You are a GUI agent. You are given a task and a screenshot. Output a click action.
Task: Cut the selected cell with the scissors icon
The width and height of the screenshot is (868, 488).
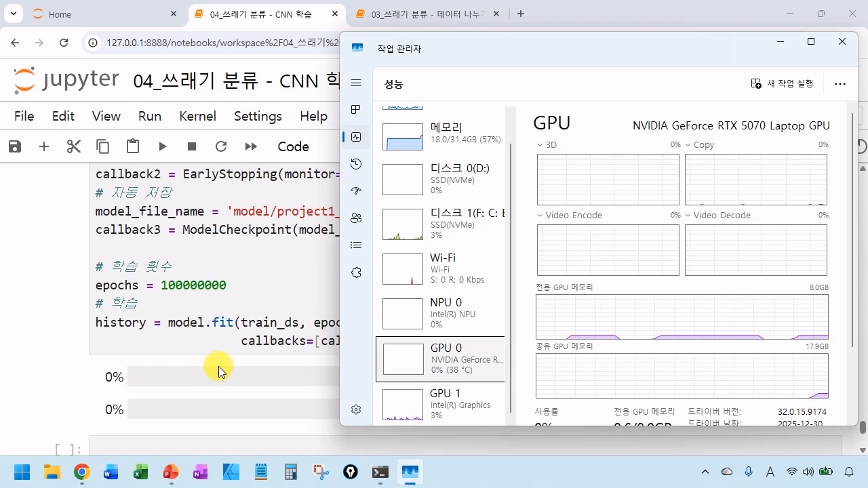click(73, 146)
